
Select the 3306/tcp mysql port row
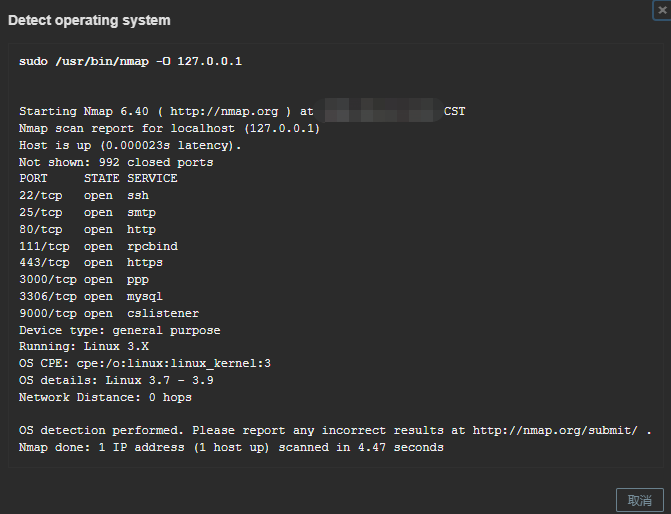pyautogui.click(x=91, y=297)
